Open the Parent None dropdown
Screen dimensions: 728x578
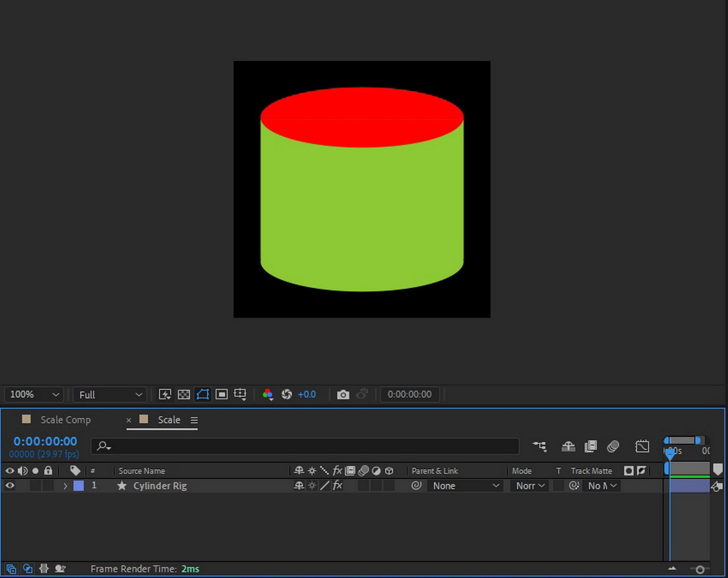point(464,486)
